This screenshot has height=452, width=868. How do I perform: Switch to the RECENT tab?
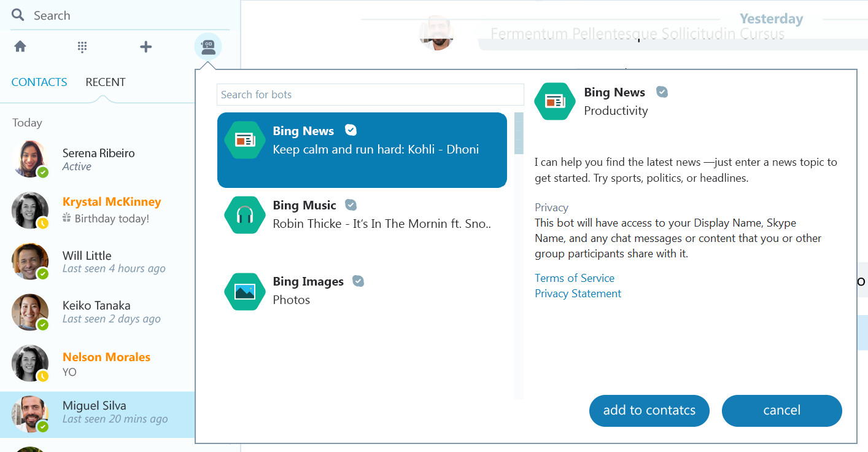coord(106,82)
